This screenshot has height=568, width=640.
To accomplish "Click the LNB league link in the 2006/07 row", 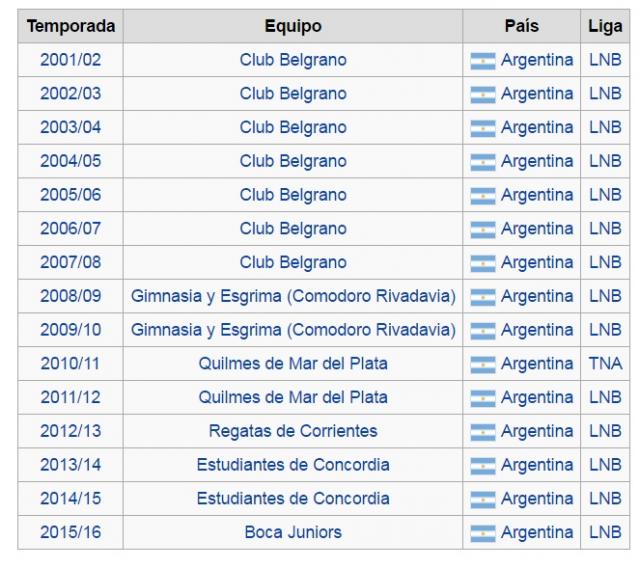I will pyautogui.click(x=605, y=229).
